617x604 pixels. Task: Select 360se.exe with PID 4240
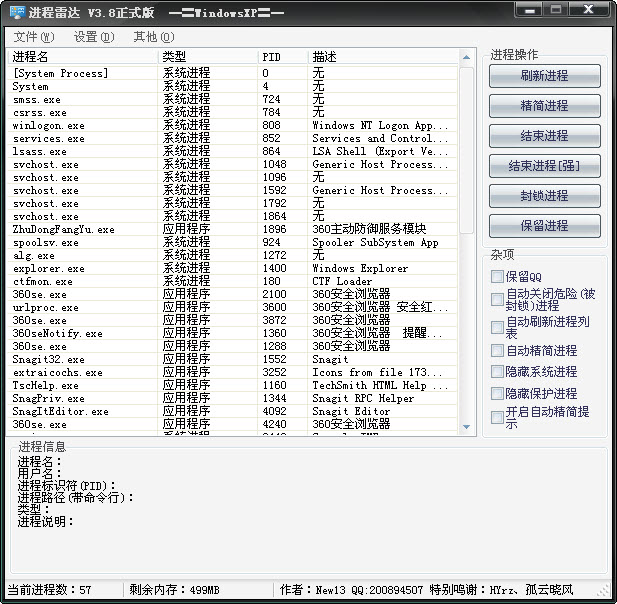[x=233, y=424]
